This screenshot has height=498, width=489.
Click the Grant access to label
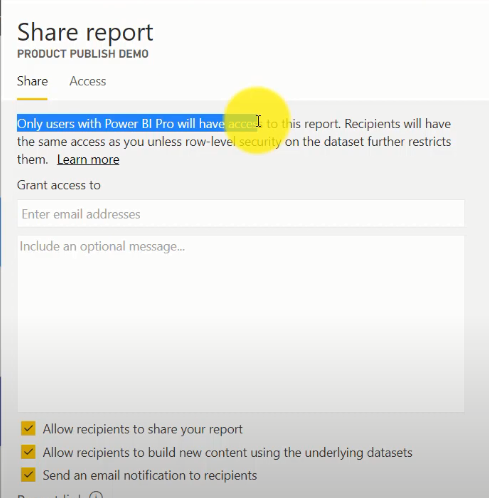[59, 185]
